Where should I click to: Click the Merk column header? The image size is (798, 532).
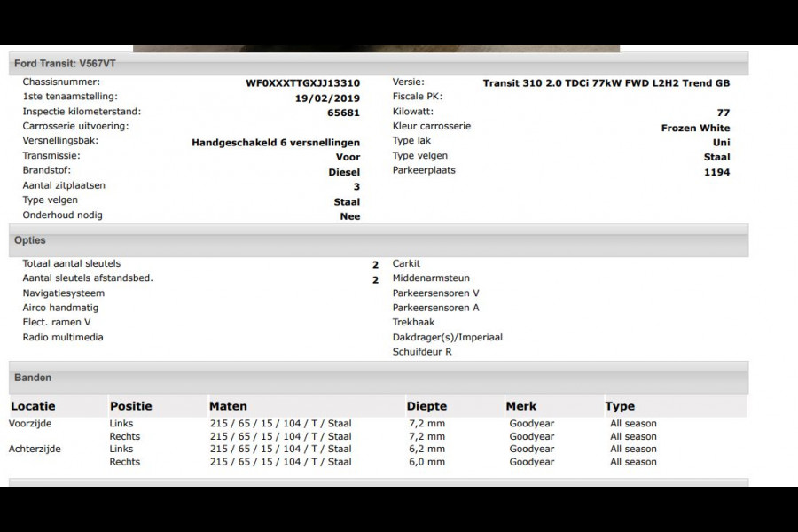coord(521,406)
